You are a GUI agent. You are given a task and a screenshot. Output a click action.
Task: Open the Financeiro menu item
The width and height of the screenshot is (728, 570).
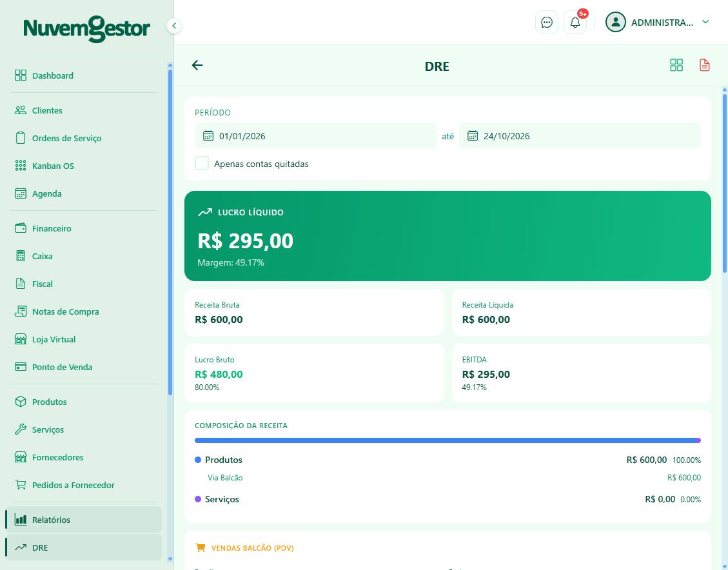tap(84, 228)
